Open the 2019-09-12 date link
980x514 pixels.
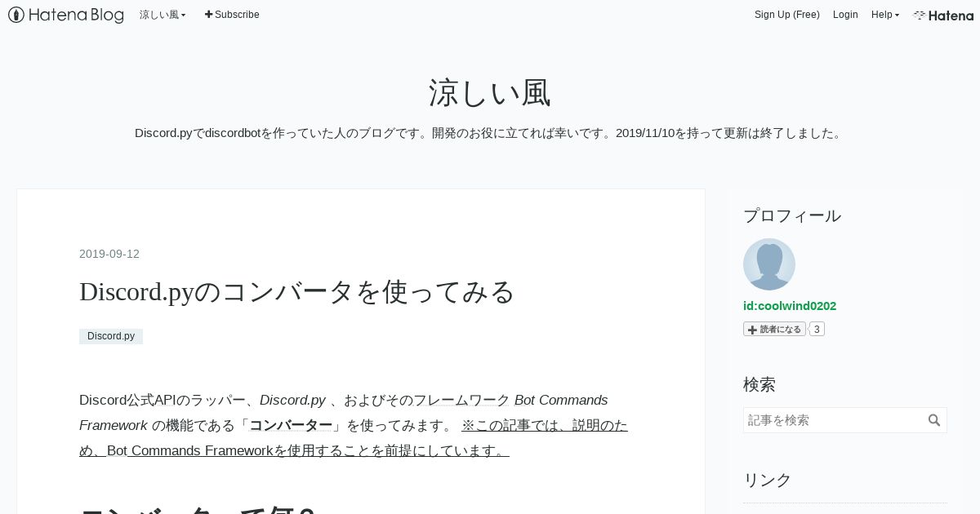(109, 254)
